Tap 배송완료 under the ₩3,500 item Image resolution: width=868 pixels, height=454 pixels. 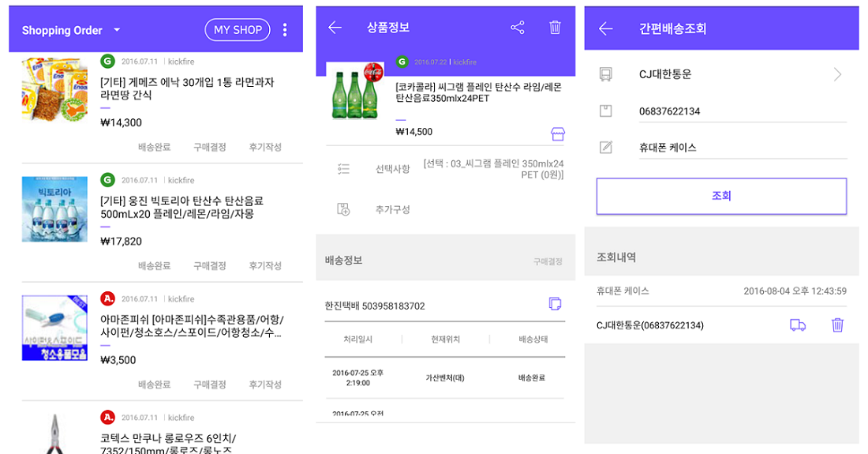click(155, 385)
